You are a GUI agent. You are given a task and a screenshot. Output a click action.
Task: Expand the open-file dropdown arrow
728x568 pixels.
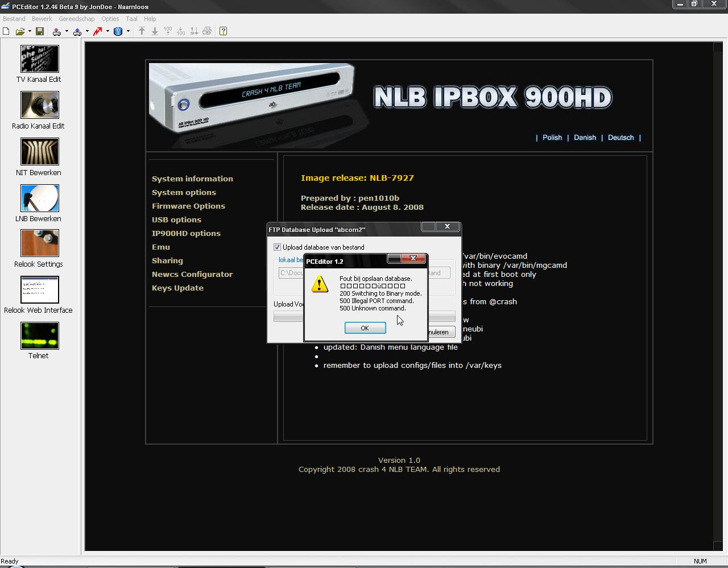pyautogui.click(x=30, y=31)
